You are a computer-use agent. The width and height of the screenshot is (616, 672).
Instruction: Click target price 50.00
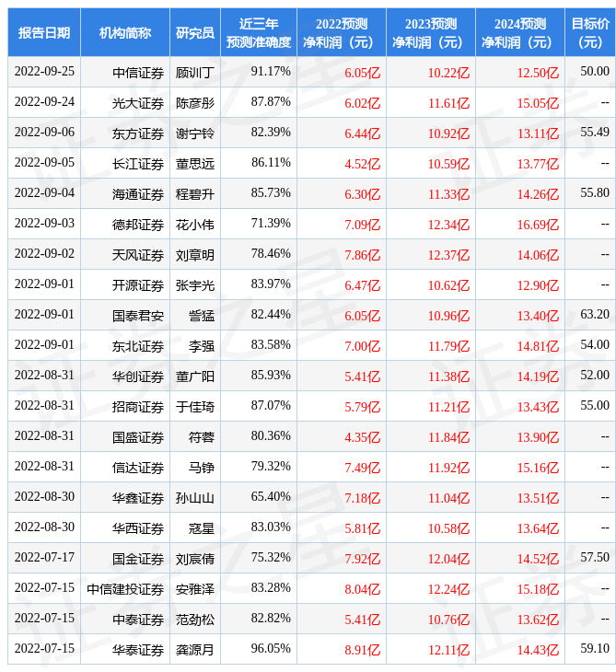point(595,72)
